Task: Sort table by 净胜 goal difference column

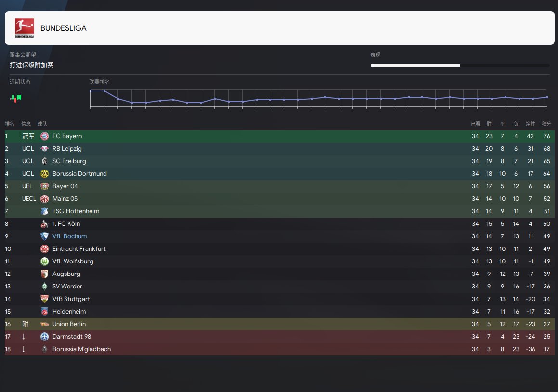Action: coord(530,124)
